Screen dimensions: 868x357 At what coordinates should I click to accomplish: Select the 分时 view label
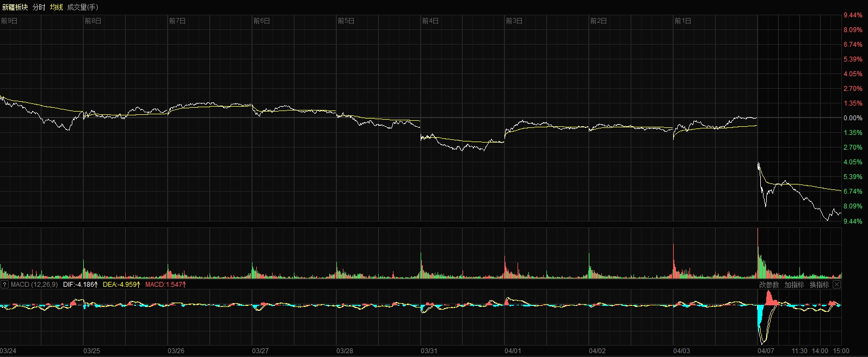(x=39, y=7)
